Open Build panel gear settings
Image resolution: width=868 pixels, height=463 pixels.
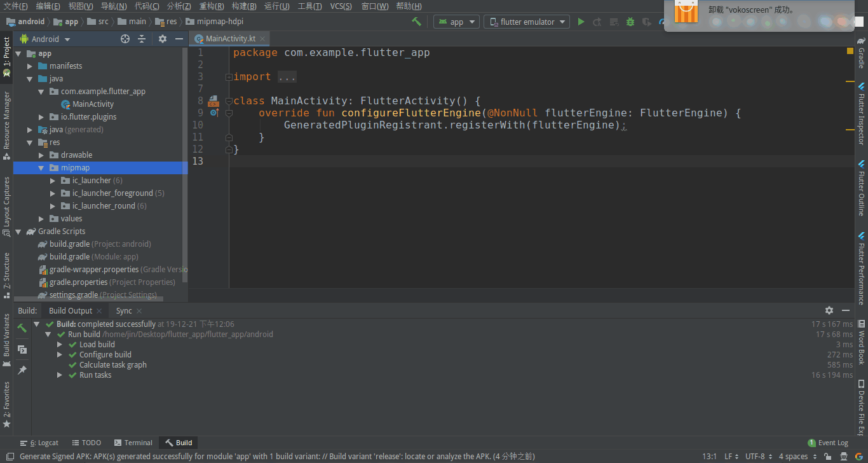(829, 310)
